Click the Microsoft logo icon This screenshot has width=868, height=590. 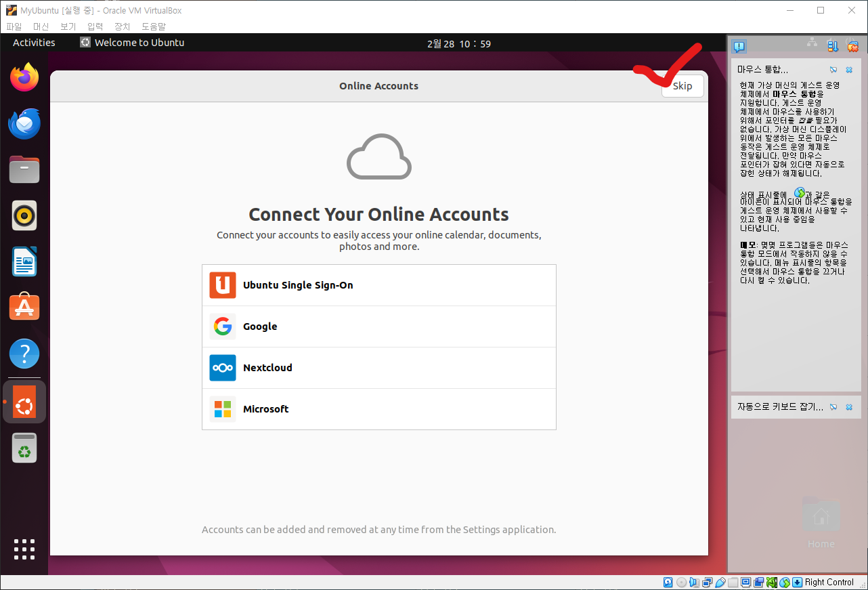pyautogui.click(x=223, y=409)
